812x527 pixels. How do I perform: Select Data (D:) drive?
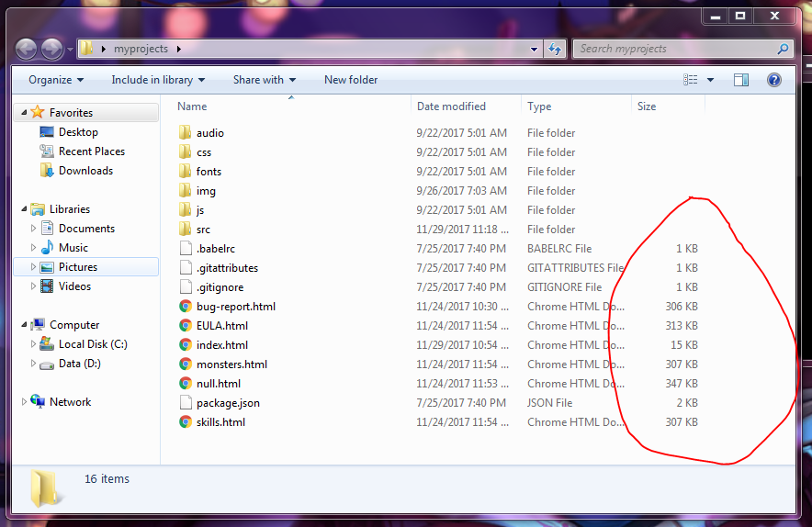(x=80, y=364)
